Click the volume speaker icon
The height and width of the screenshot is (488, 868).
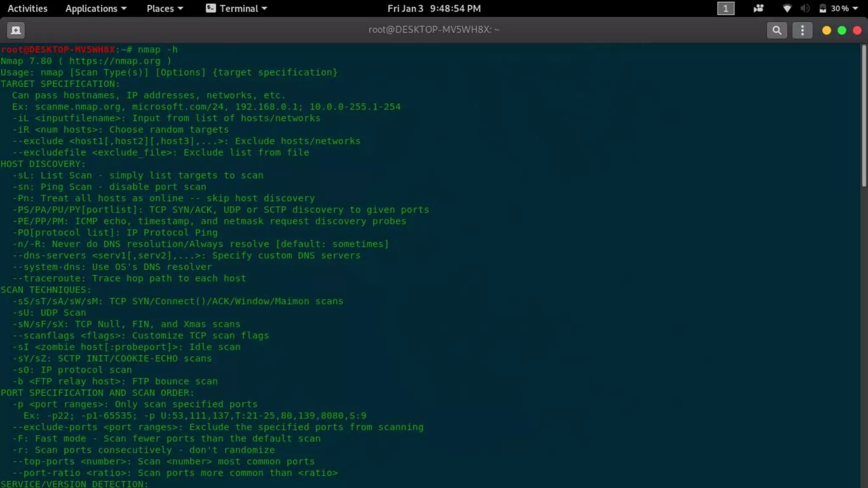point(805,8)
